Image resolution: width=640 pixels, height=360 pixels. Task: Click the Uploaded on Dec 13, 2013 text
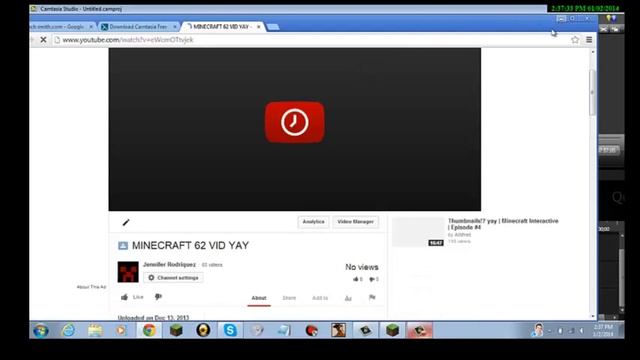[153, 318]
